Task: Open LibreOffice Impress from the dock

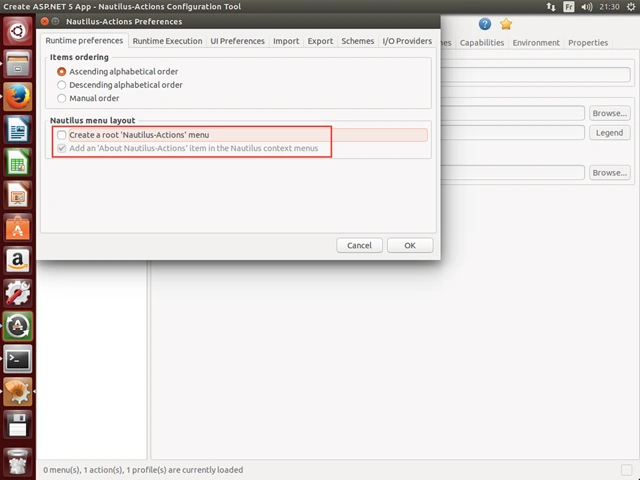Action: tap(18, 195)
